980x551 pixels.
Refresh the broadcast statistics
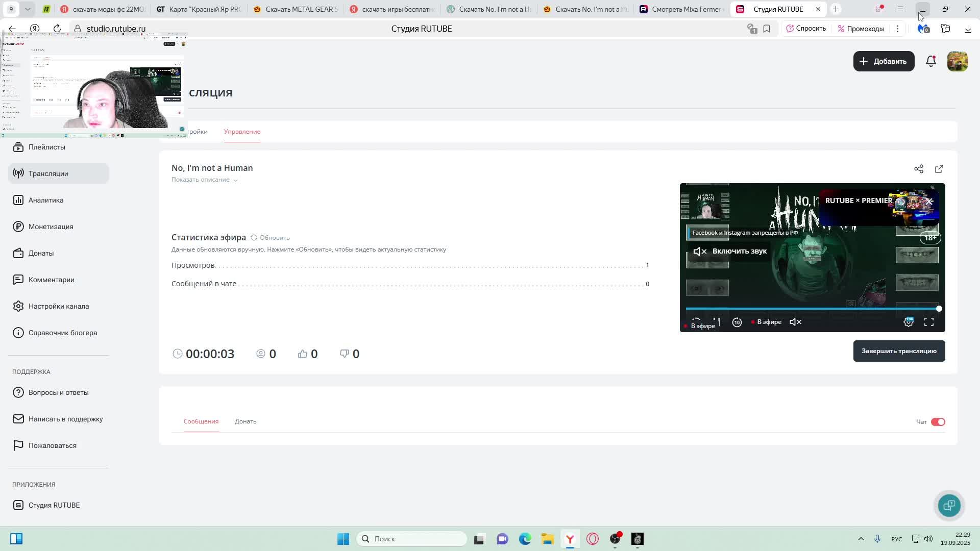coord(270,238)
